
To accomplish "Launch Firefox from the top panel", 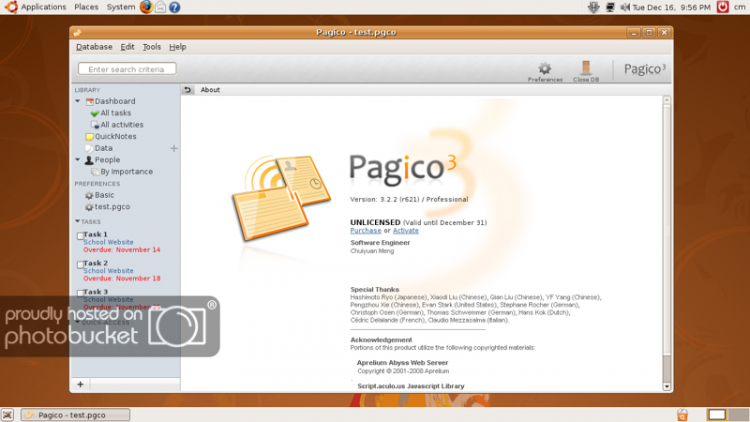I will click(x=146, y=7).
